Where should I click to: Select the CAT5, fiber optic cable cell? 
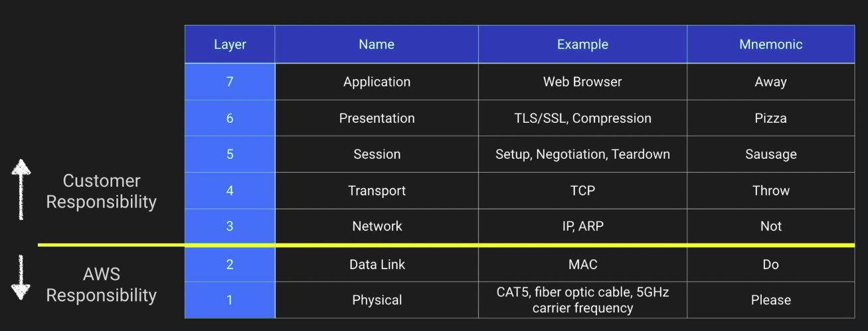(x=582, y=300)
